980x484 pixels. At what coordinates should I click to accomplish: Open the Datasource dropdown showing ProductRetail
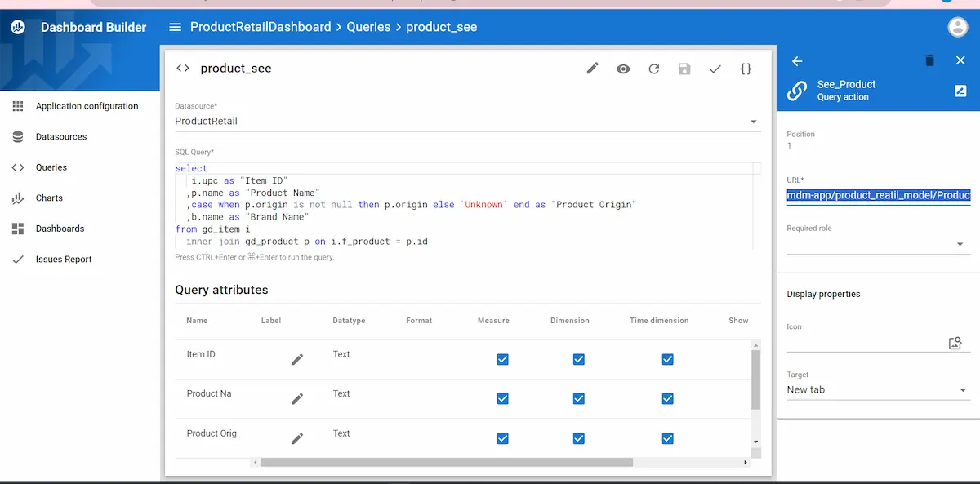pos(753,121)
